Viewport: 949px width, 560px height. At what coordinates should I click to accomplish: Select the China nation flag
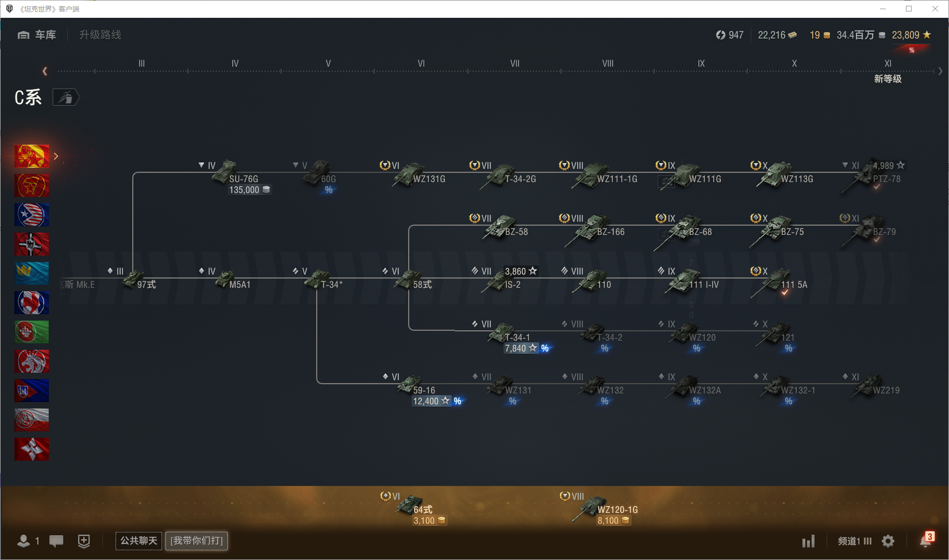32,156
